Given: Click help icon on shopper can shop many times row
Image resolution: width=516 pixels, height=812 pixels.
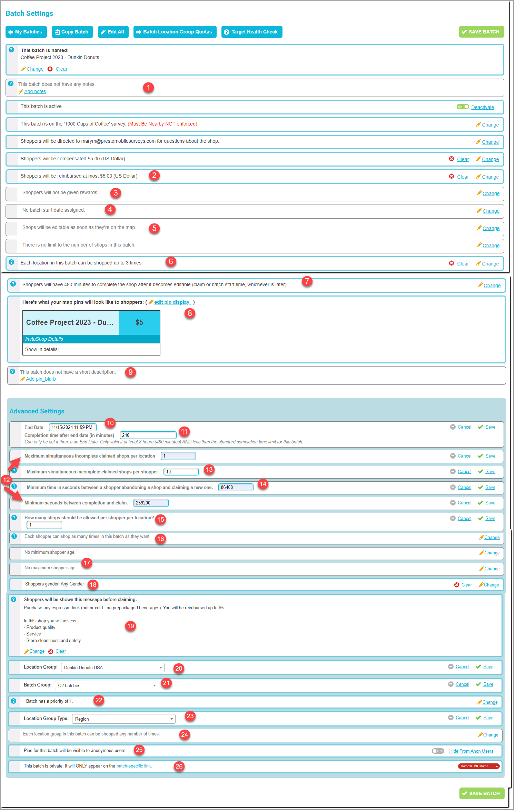Looking at the screenshot, I should [14, 536].
